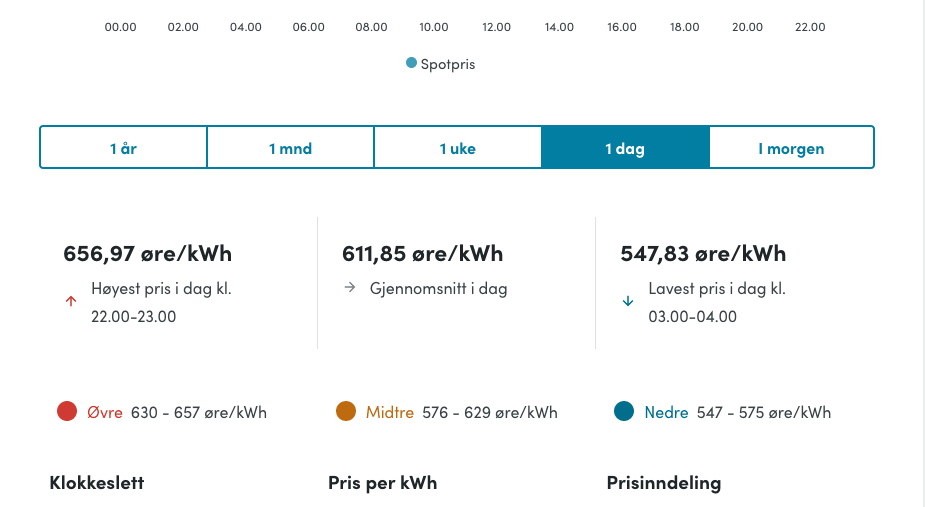Select the 1 mnd period tab
Viewport: 925px width, 507px height.
pyautogui.click(x=290, y=148)
